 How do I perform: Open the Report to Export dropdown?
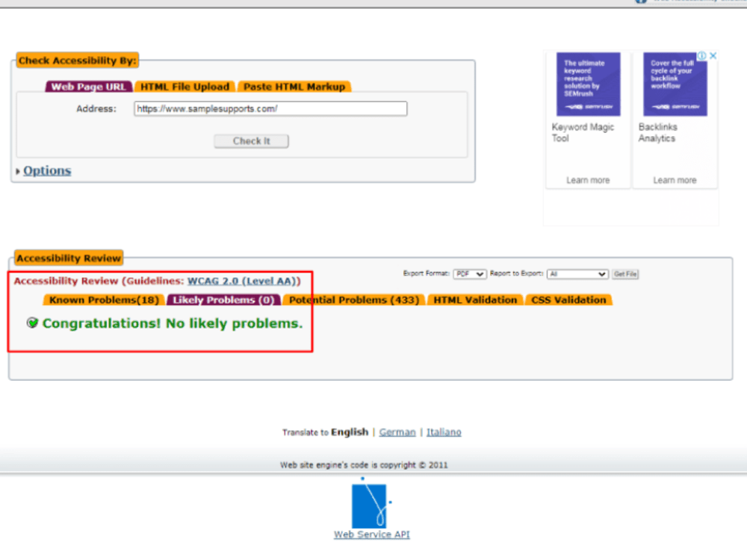click(577, 274)
